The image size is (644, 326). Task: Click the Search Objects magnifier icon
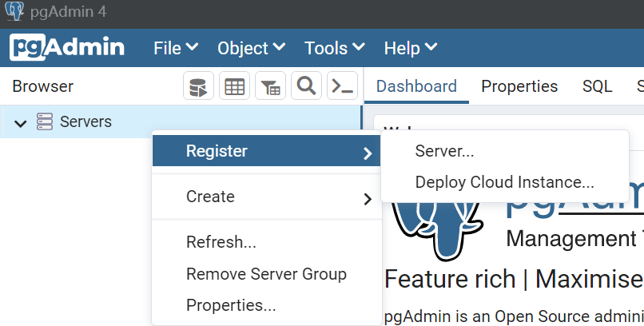tap(306, 86)
